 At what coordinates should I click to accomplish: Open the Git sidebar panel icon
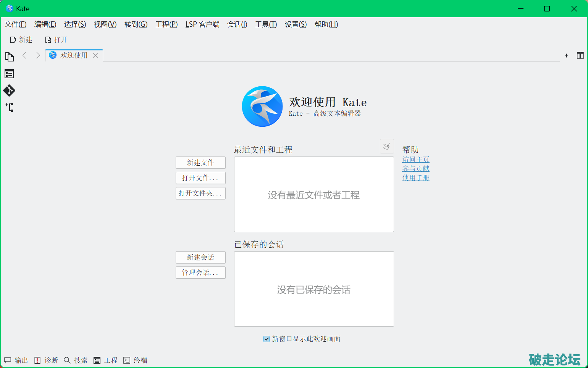(x=9, y=90)
